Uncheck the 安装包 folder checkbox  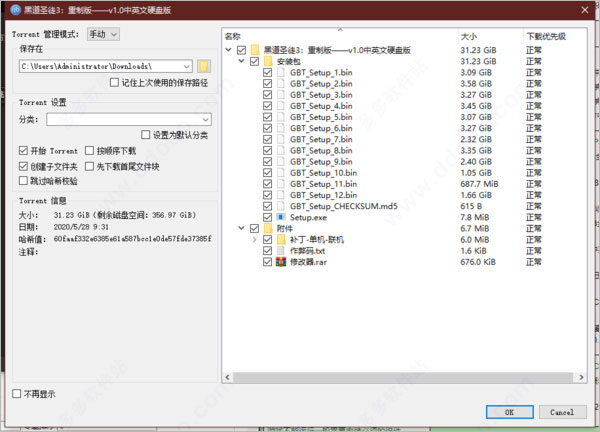pyautogui.click(x=254, y=61)
